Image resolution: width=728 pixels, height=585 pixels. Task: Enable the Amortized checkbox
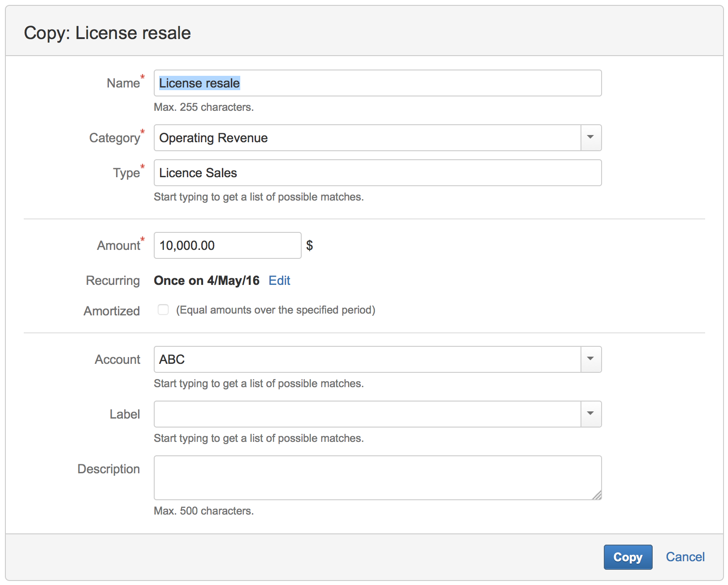coord(163,310)
